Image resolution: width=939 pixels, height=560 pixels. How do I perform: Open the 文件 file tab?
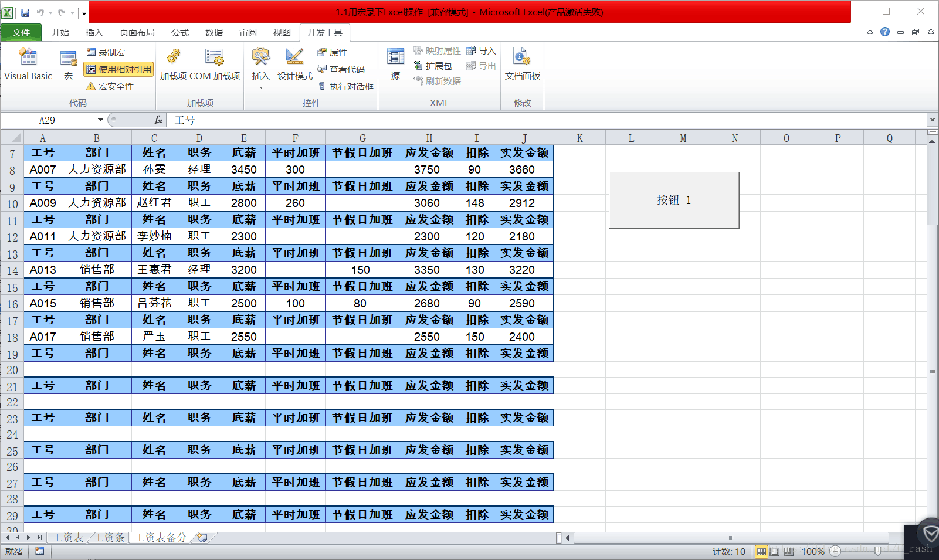click(21, 32)
